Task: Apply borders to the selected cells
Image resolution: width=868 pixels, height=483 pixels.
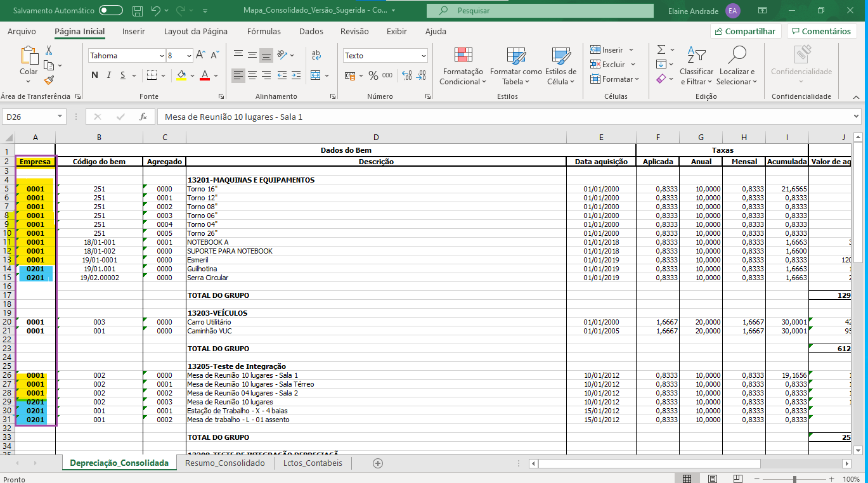Action: coord(152,75)
